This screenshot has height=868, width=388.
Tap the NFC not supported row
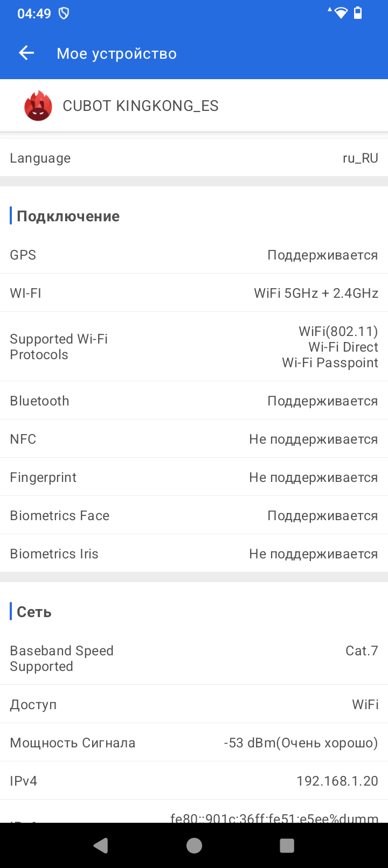(194, 439)
